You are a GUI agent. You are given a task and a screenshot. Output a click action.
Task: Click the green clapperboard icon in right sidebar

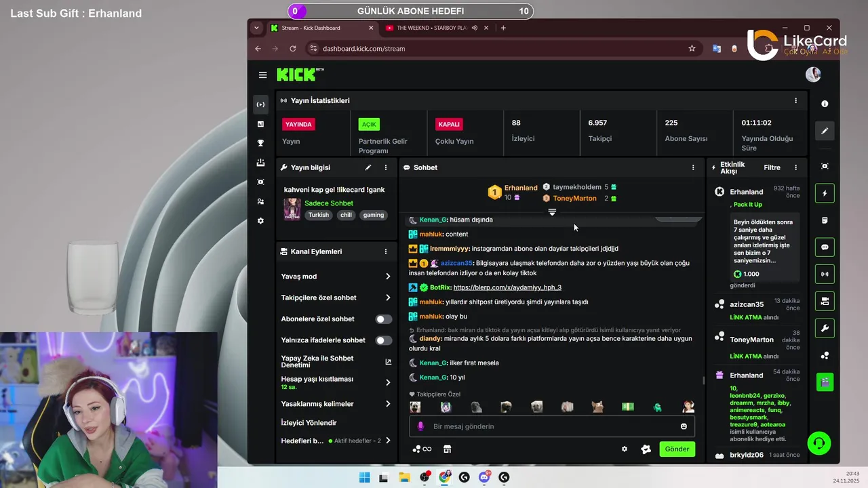[825, 382]
